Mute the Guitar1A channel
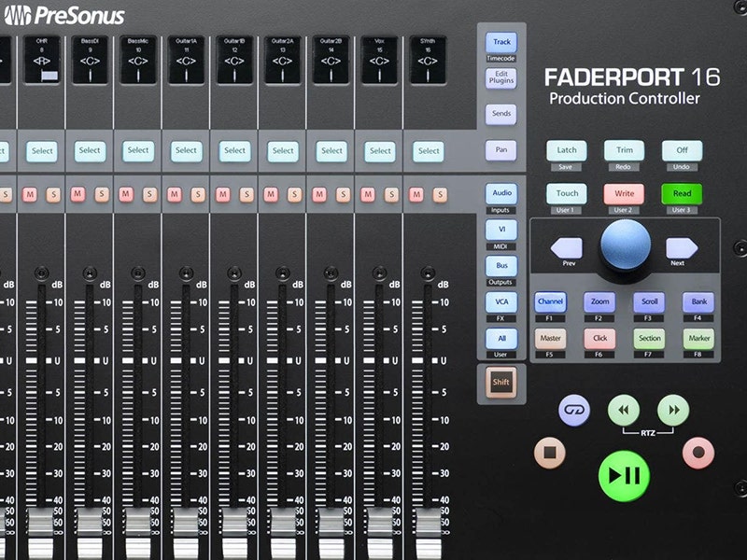Viewport: 747px width, 560px height. [x=174, y=194]
